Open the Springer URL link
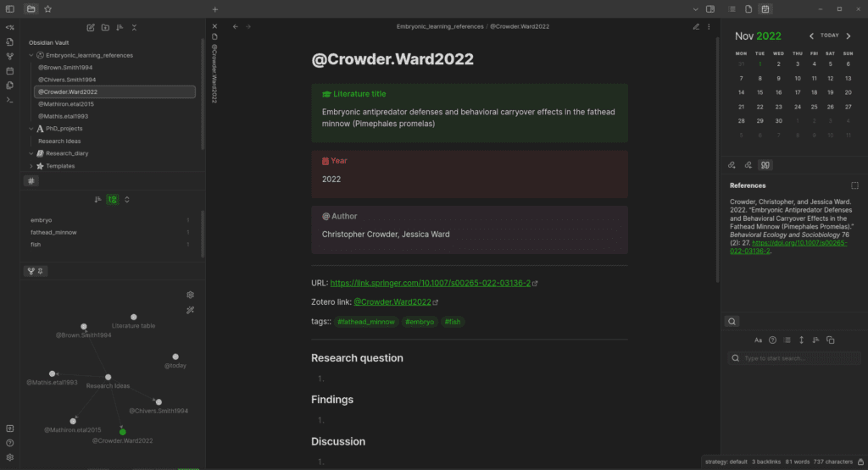 point(430,283)
